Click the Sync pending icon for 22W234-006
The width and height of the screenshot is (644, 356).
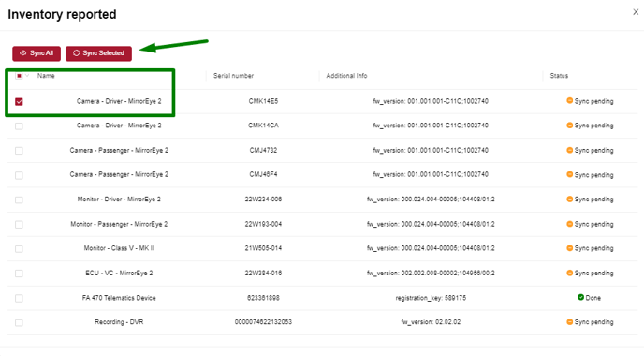click(570, 199)
